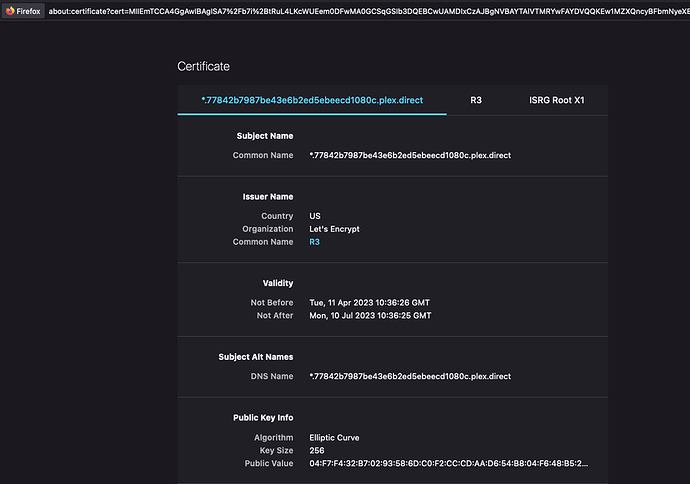
Task: Click the Subject Name section heading
Action: pos(265,136)
